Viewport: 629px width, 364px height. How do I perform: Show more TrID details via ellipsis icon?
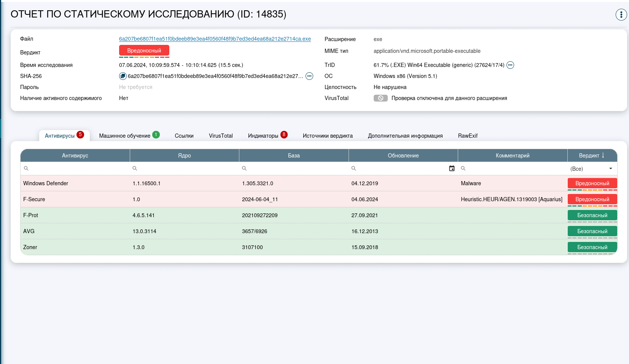pos(510,65)
